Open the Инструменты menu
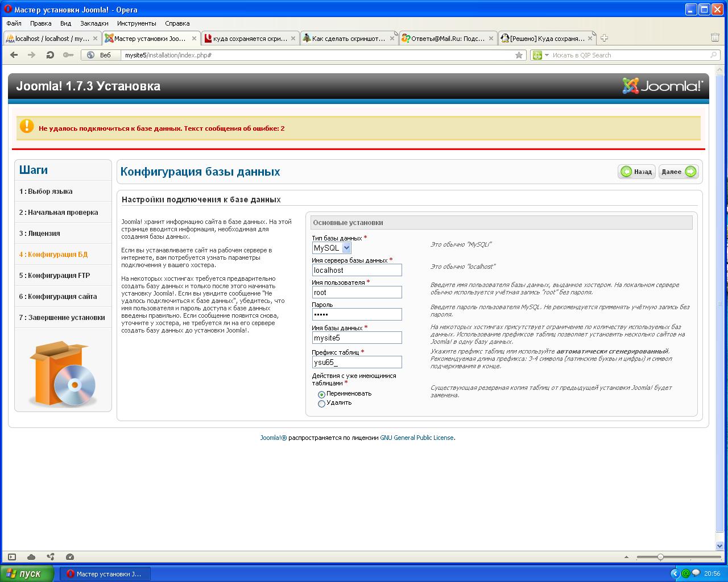Image resolution: width=728 pixels, height=582 pixels. (x=136, y=23)
